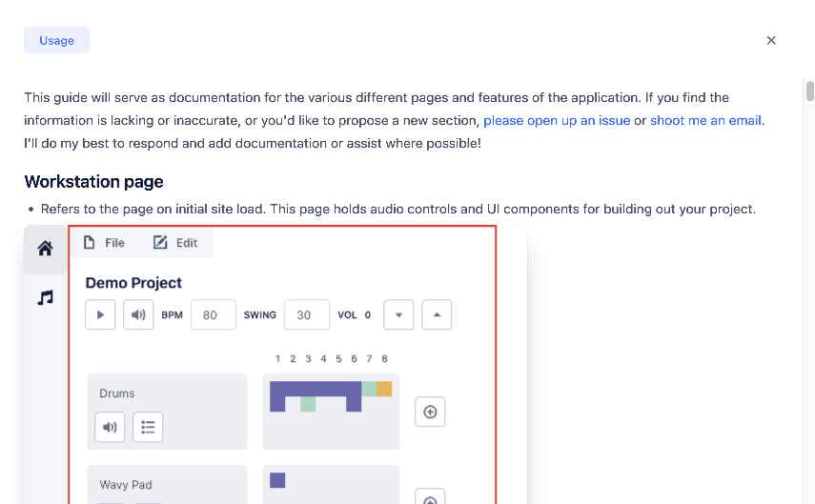This screenshot has height=504, width=815.
Task: Select the Demo Project title
Action: [x=133, y=283]
